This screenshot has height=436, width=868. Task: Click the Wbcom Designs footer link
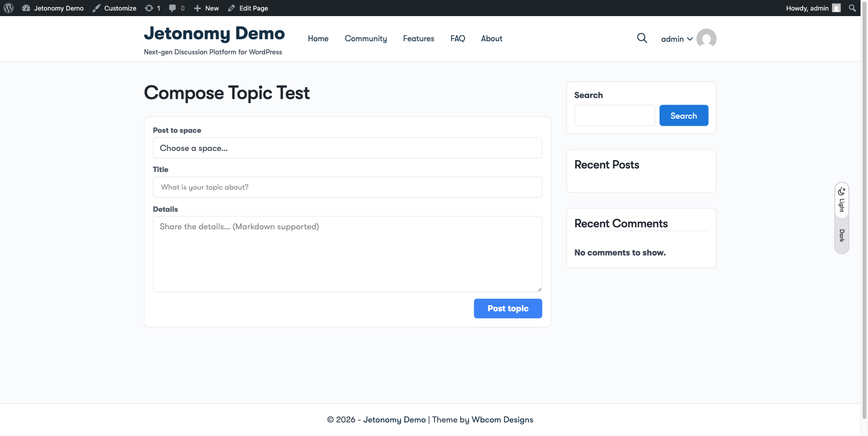click(502, 420)
